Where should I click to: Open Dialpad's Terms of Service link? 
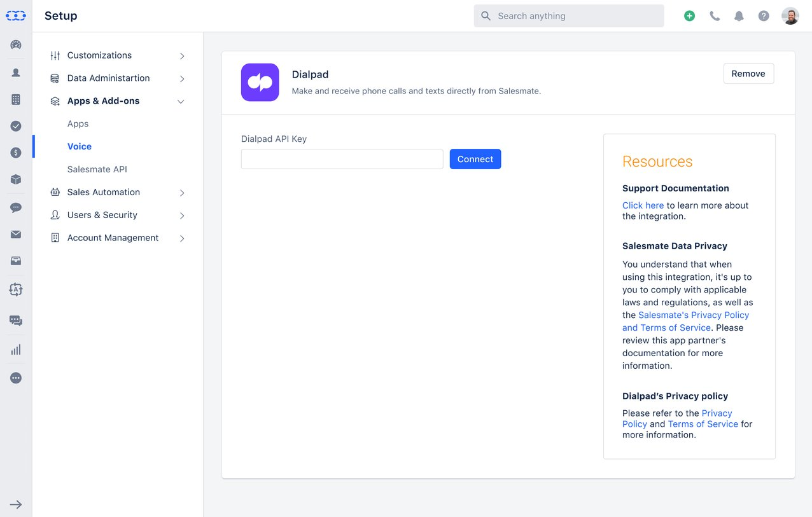[703, 424]
